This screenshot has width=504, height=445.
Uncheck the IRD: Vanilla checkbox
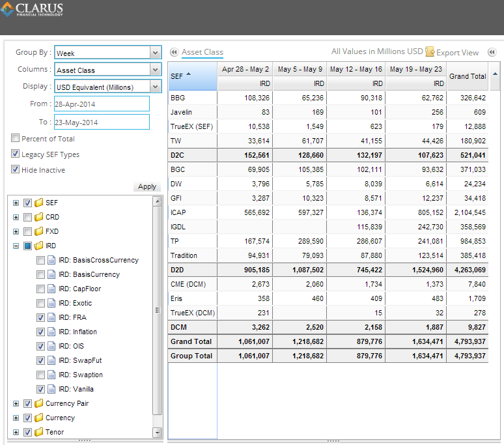pyautogui.click(x=40, y=390)
